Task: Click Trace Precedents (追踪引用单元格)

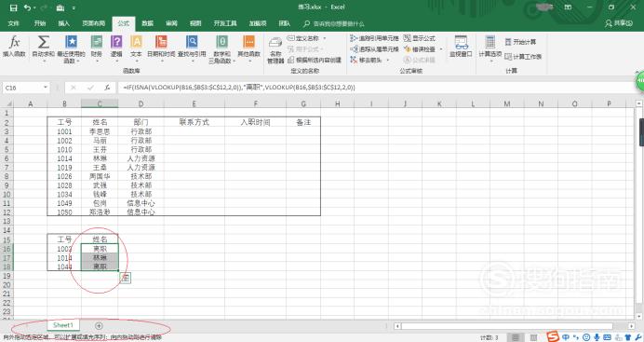Action: tap(374, 38)
